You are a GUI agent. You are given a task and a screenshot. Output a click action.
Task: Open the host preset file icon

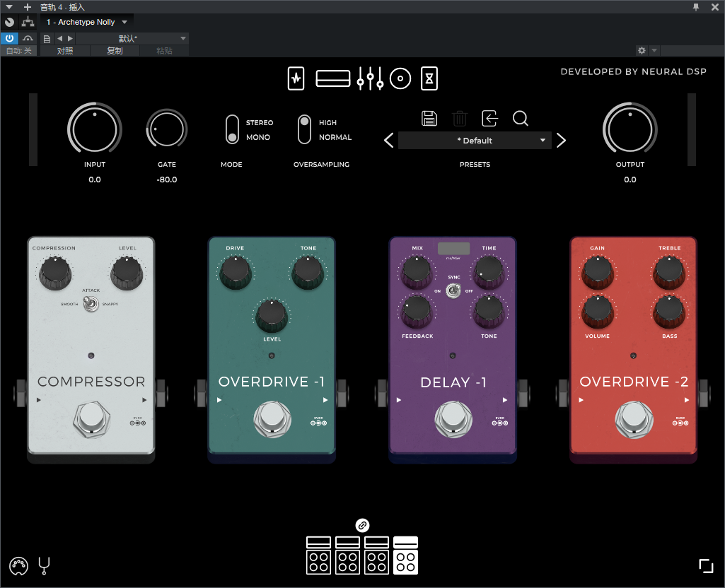coord(47,39)
